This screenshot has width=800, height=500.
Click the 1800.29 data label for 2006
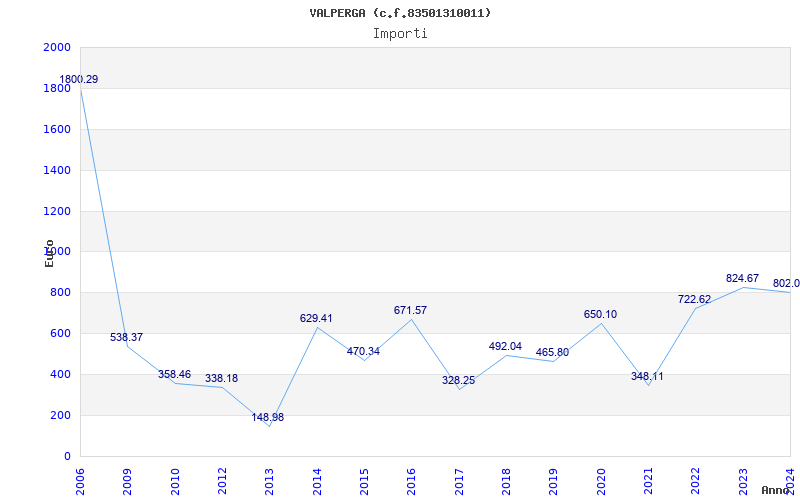click(x=79, y=80)
